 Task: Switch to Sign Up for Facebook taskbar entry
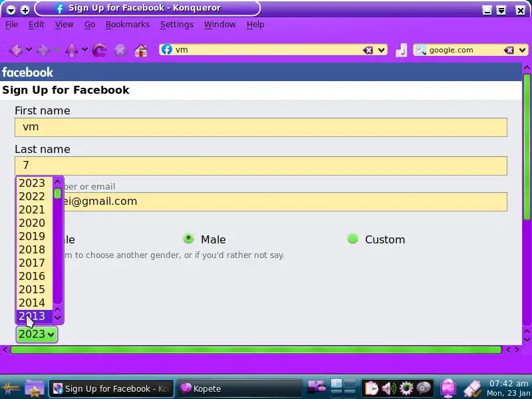coord(111,388)
